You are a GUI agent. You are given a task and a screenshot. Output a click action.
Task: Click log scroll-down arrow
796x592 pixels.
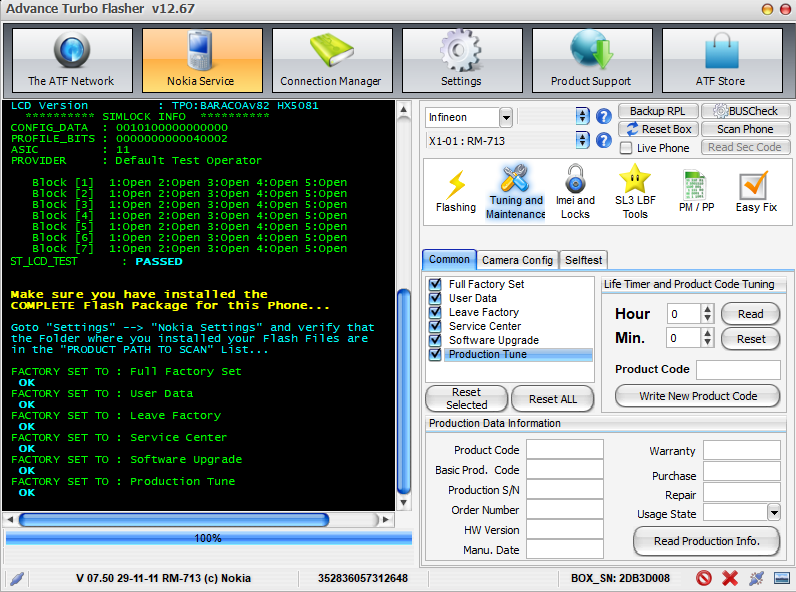[404, 503]
